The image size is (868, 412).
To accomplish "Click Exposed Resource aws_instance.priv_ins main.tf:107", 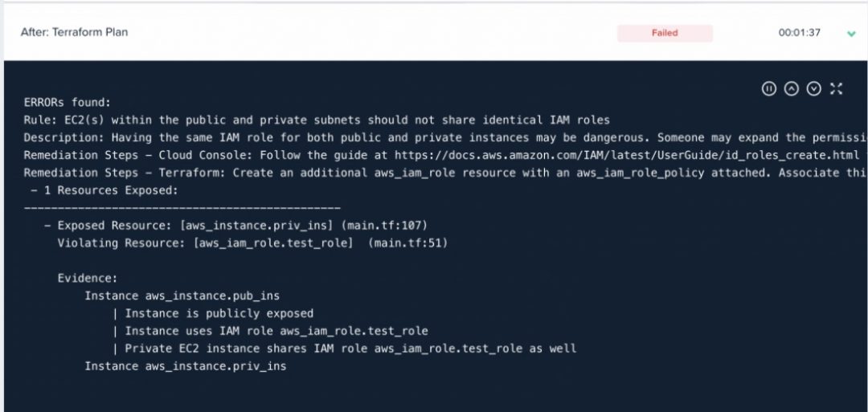I will coord(235,225).
